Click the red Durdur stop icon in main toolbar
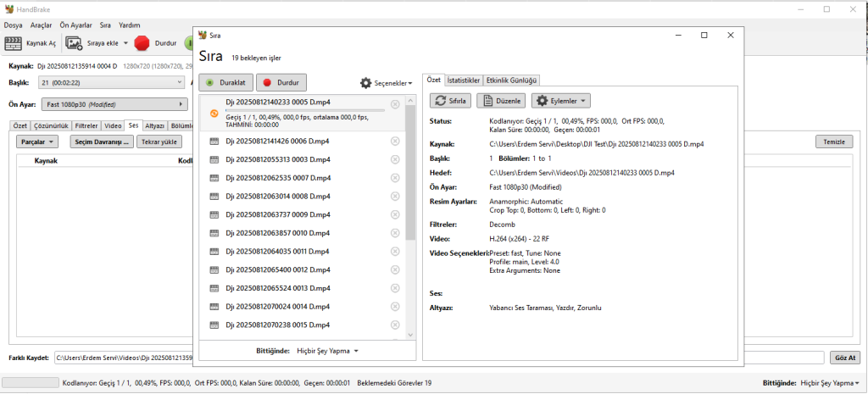Image resolution: width=868 pixels, height=394 pixels. (142, 43)
